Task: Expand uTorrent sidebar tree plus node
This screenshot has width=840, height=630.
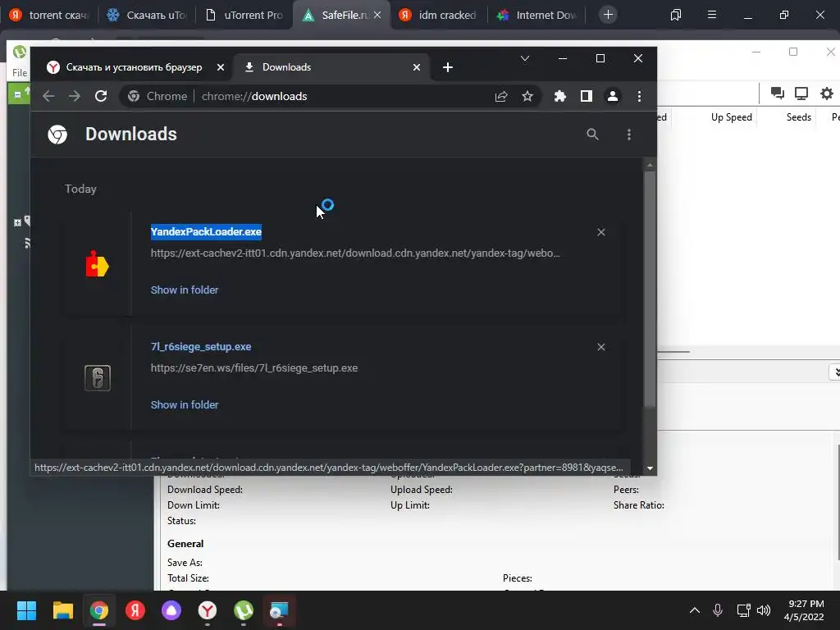Action: click(17, 222)
